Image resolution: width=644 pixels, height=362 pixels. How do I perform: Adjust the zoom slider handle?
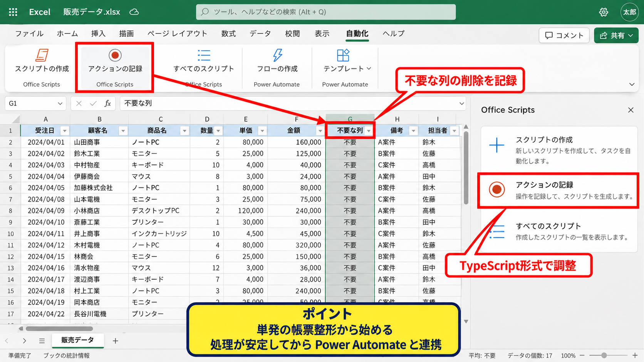pyautogui.click(x=604, y=355)
